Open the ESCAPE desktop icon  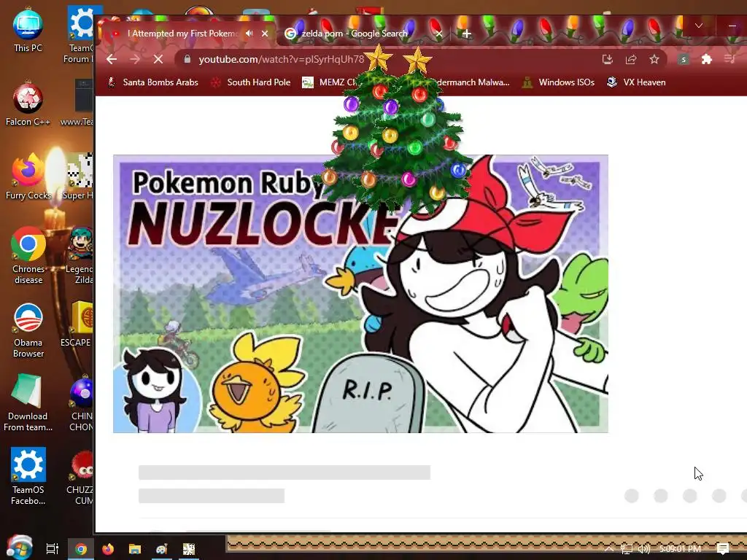(x=77, y=324)
